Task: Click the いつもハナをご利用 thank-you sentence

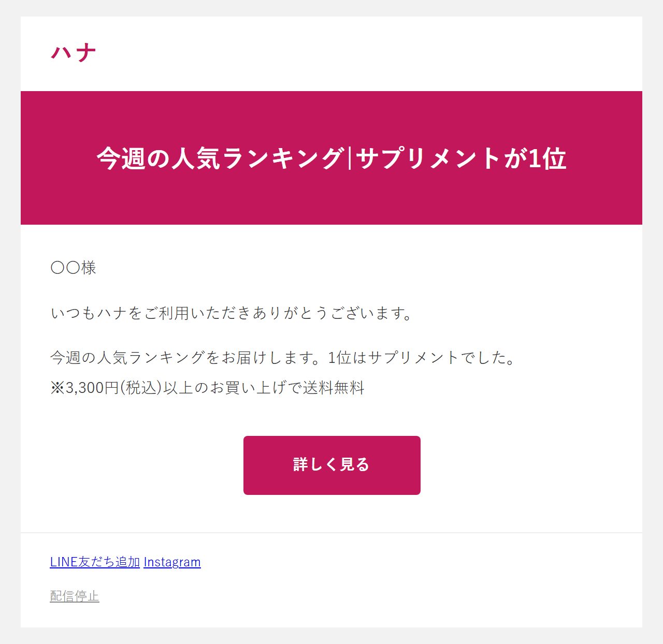Action: (232, 313)
